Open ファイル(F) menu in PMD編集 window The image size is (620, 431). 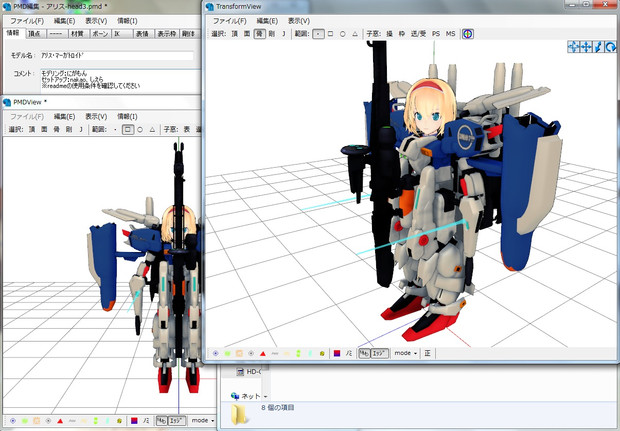tap(27, 20)
